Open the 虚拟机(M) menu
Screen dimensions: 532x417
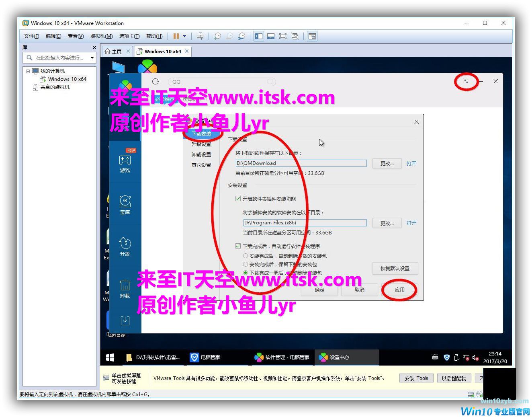coord(101,36)
